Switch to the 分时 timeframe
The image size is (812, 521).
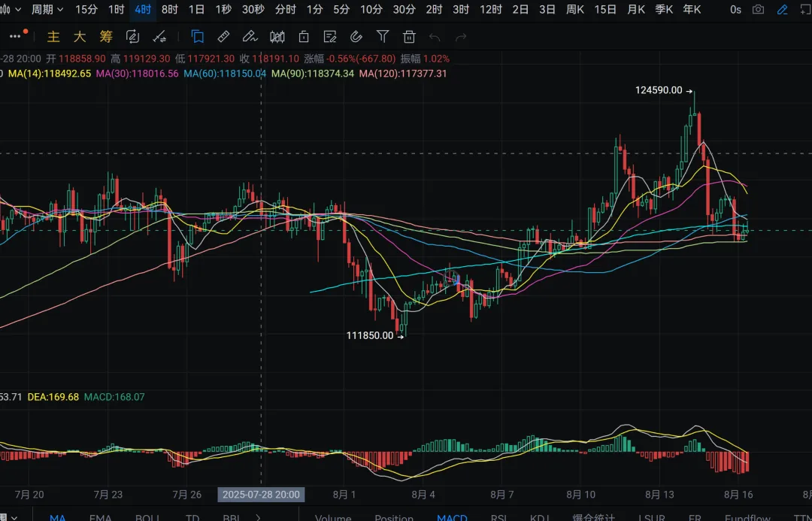pos(286,9)
